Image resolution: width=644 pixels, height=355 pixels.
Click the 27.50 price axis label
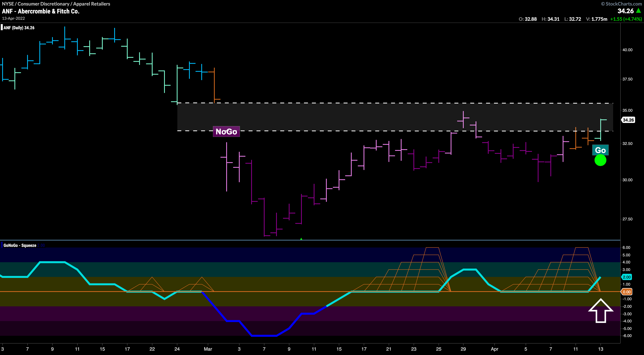point(627,219)
